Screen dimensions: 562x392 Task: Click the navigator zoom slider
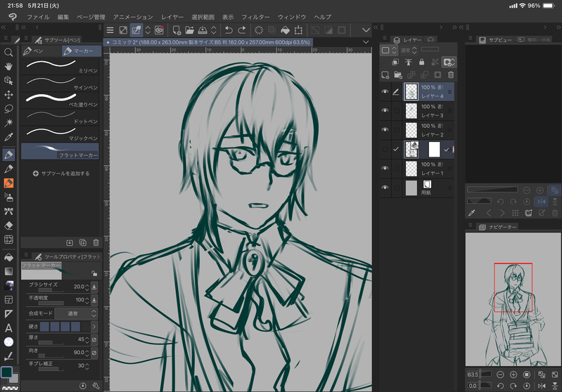tap(485, 374)
